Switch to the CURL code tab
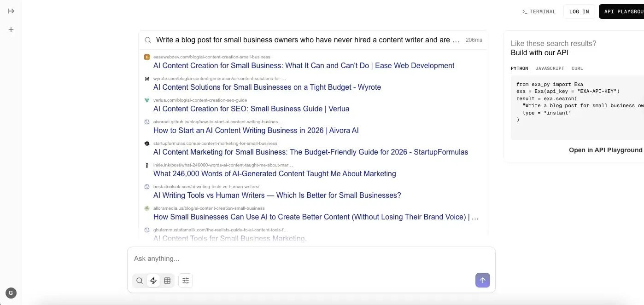Viewport: 644px width, 305px height. tap(577, 69)
